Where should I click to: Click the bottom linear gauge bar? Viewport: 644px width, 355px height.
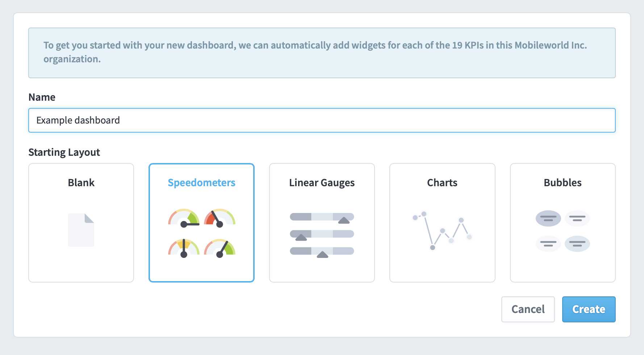(x=322, y=251)
